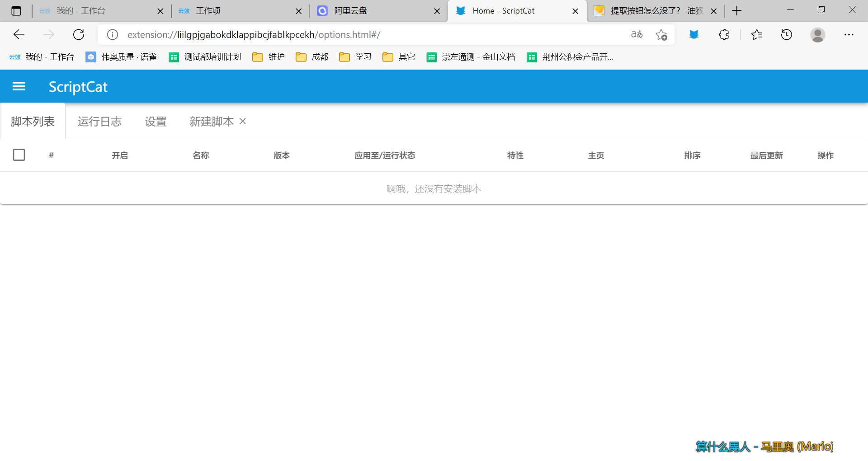
Task: Close the Home - ScriptCat browser tab
Action: (x=575, y=11)
